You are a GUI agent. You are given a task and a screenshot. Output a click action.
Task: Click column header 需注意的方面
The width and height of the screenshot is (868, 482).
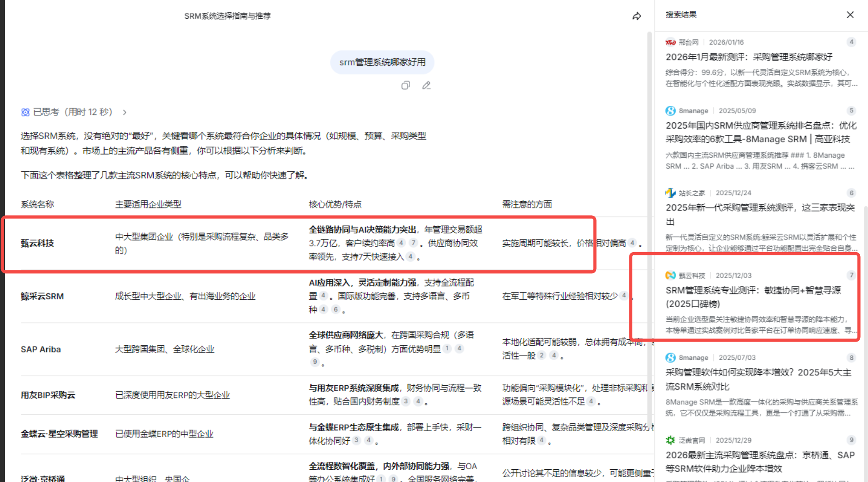click(527, 204)
